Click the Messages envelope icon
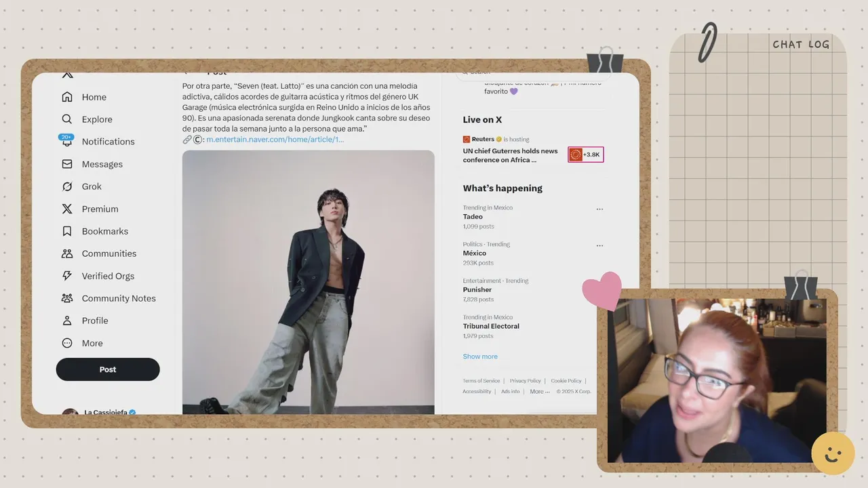The image size is (868, 488). [67, 164]
